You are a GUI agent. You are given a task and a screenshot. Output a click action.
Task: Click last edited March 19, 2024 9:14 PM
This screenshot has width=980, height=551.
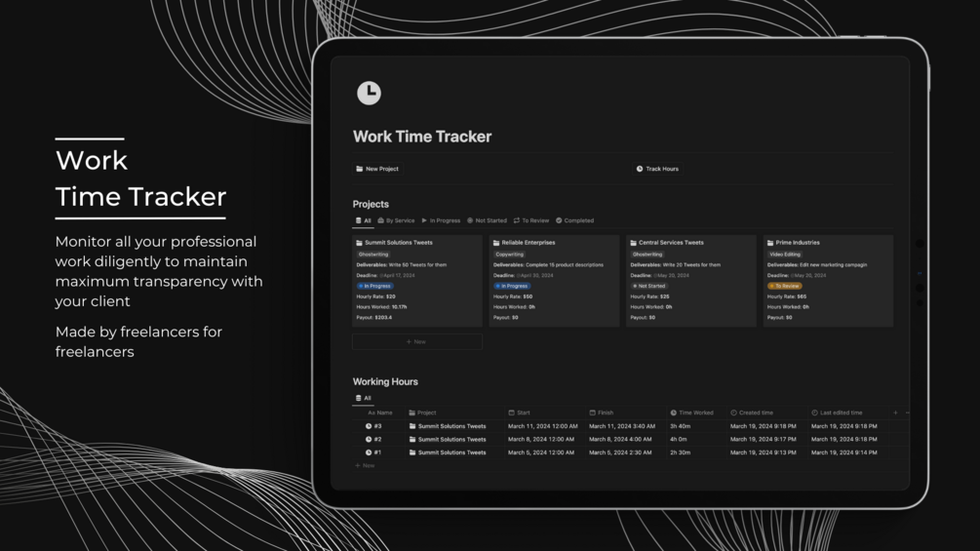point(843,453)
